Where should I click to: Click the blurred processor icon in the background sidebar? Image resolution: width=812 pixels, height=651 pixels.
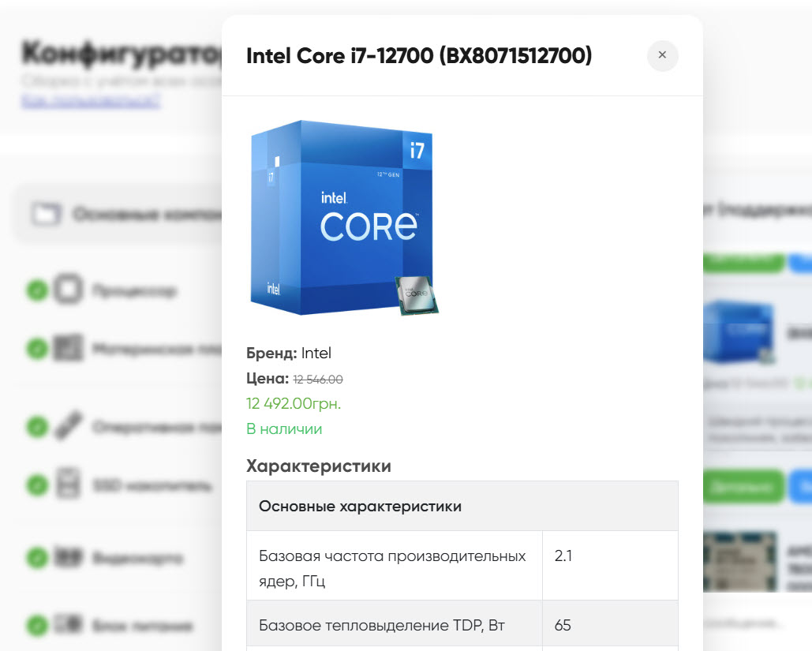(69, 289)
